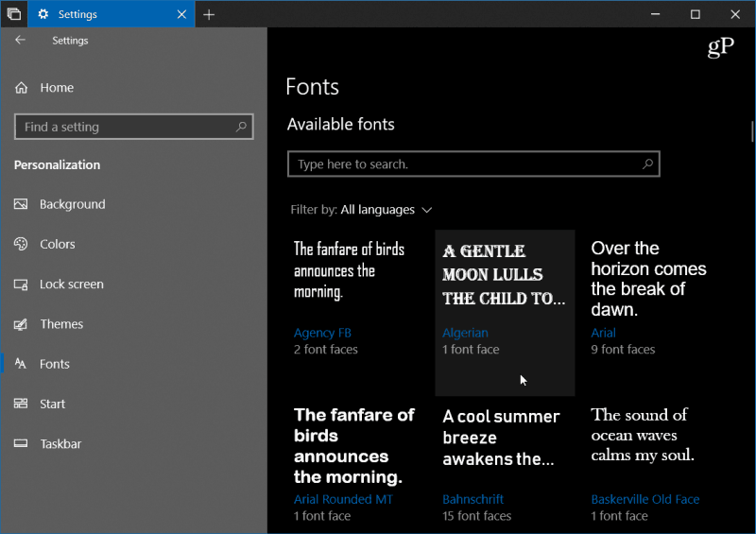This screenshot has height=534, width=756.
Task: Click Bahnschrift preview sample text
Action: tap(501, 438)
